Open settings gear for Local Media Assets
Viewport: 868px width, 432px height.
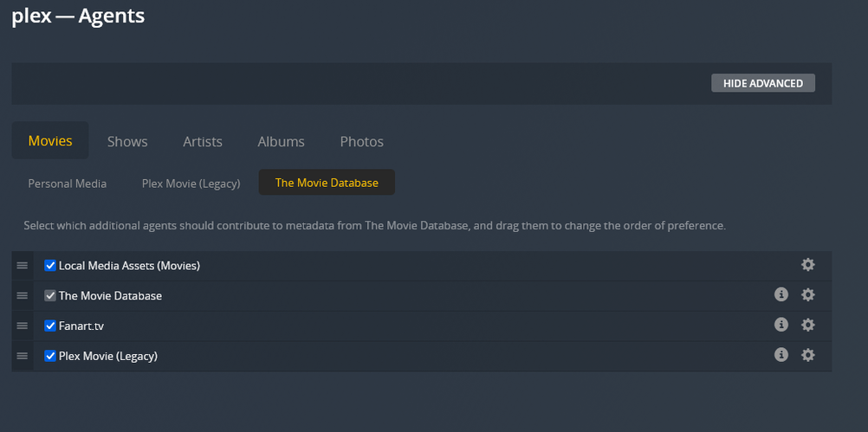pyautogui.click(x=808, y=265)
